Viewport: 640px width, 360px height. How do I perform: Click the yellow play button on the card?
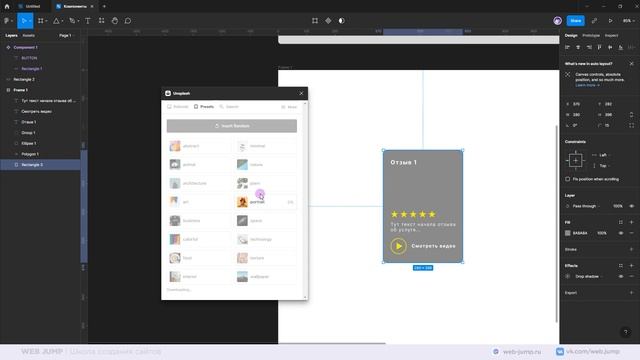(x=398, y=246)
